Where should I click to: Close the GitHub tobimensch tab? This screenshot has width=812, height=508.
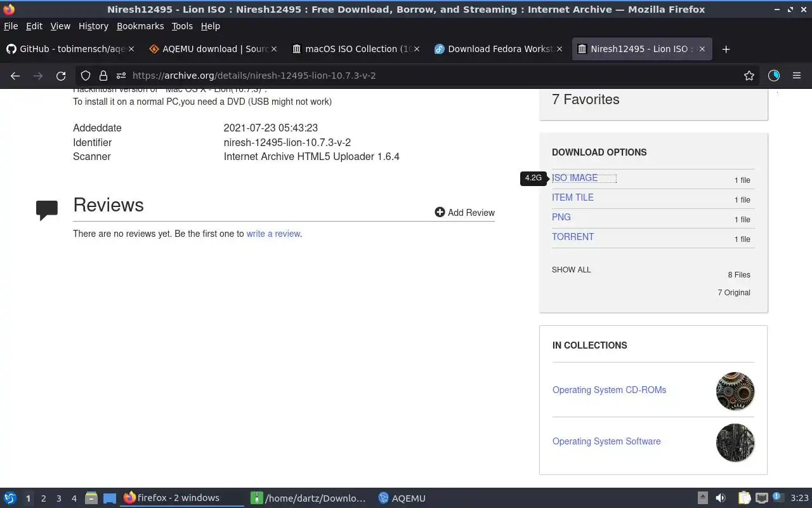(132, 49)
